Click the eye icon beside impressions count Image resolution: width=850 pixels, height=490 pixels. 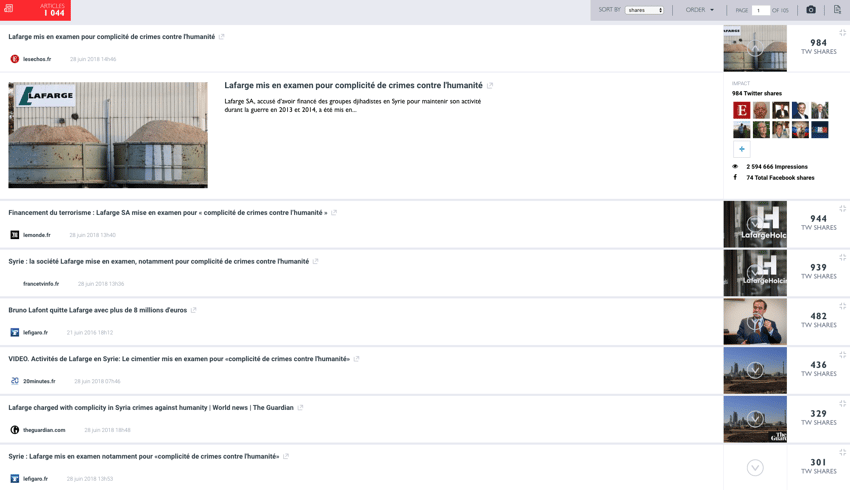tap(735, 167)
